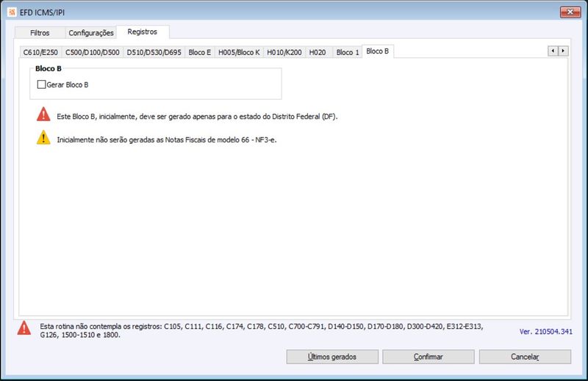Click the Confirmar button
The image size is (588, 381).
[x=429, y=357]
